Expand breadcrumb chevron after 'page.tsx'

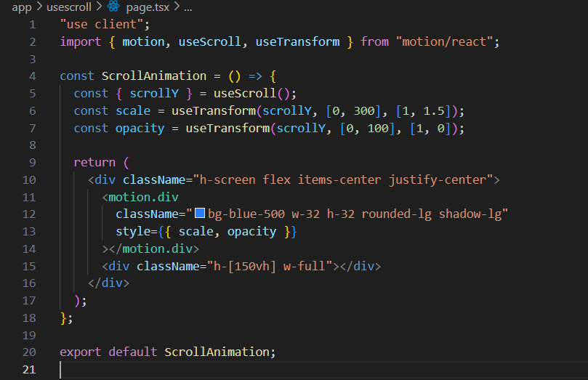point(177,7)
